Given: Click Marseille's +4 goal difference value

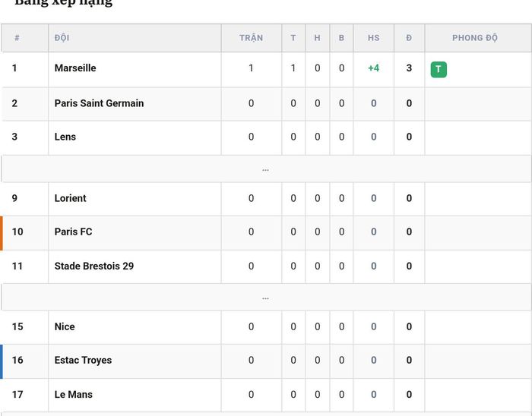Looking at the screenshot, I should coord(374,68).
